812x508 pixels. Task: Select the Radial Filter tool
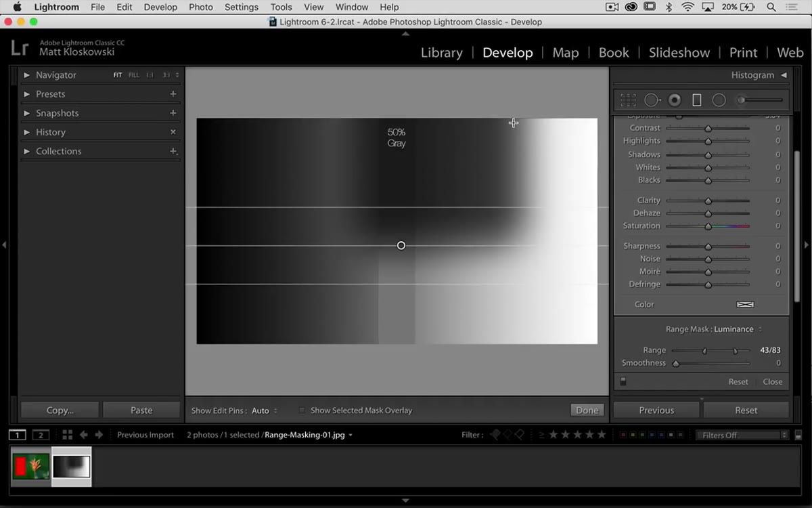click(719, 100)
